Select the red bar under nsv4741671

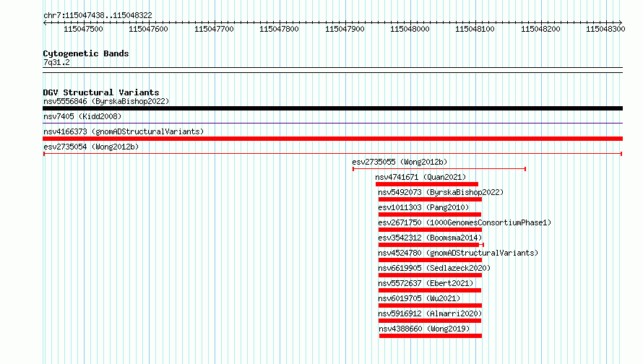tap(427, 184)
